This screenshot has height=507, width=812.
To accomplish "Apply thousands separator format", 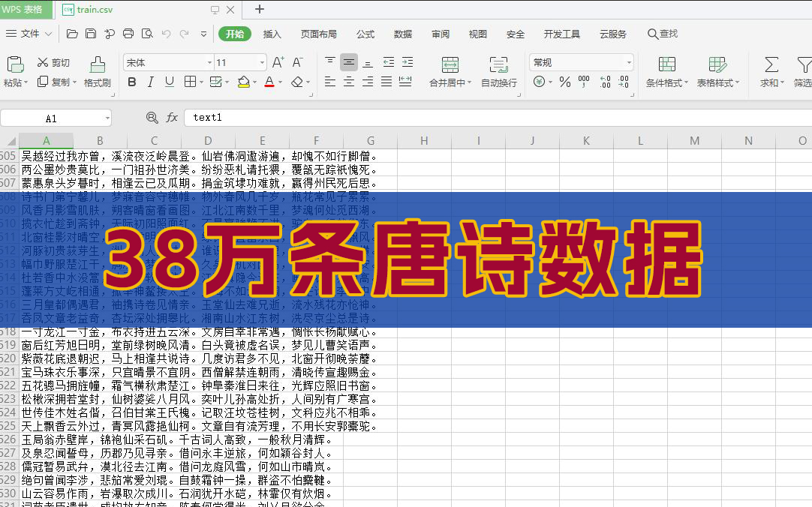I will click(x=584, y=81).
